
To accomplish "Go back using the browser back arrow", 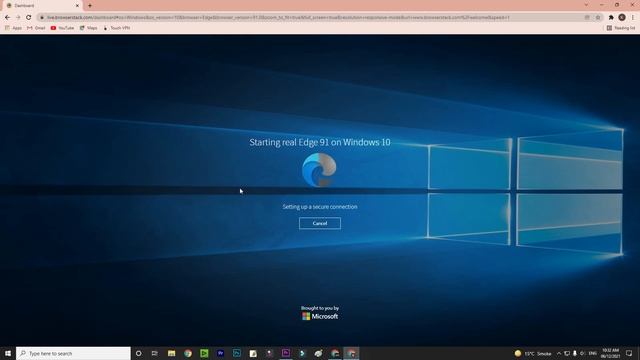I will pyautogui.click(x=7, y=18).
